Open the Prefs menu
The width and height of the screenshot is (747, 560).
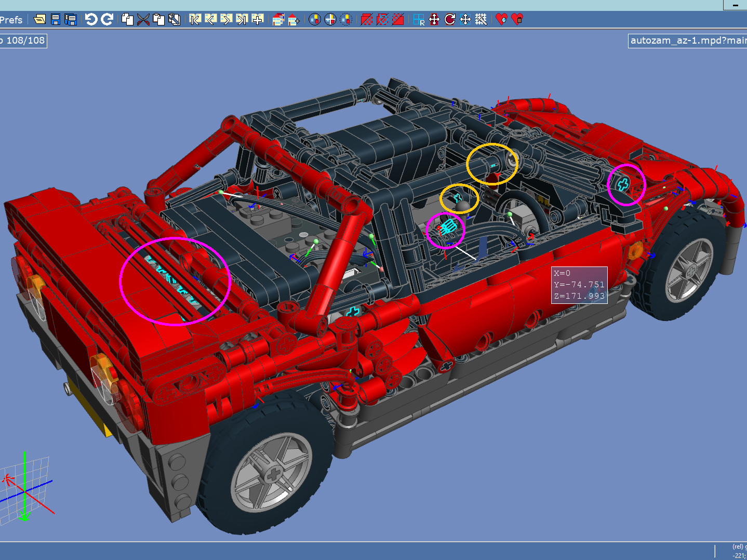pos(10,20)
